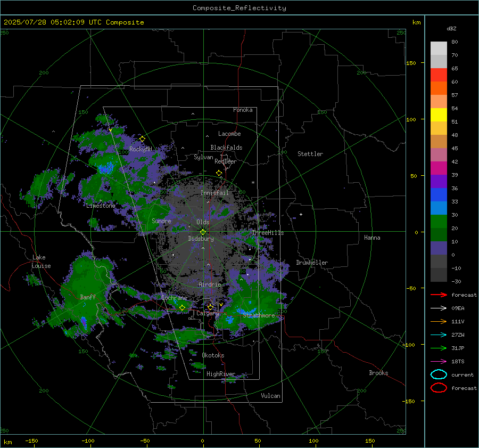Click the 'current' legend label
Screen dimensions: 479x448
[463, 374]
